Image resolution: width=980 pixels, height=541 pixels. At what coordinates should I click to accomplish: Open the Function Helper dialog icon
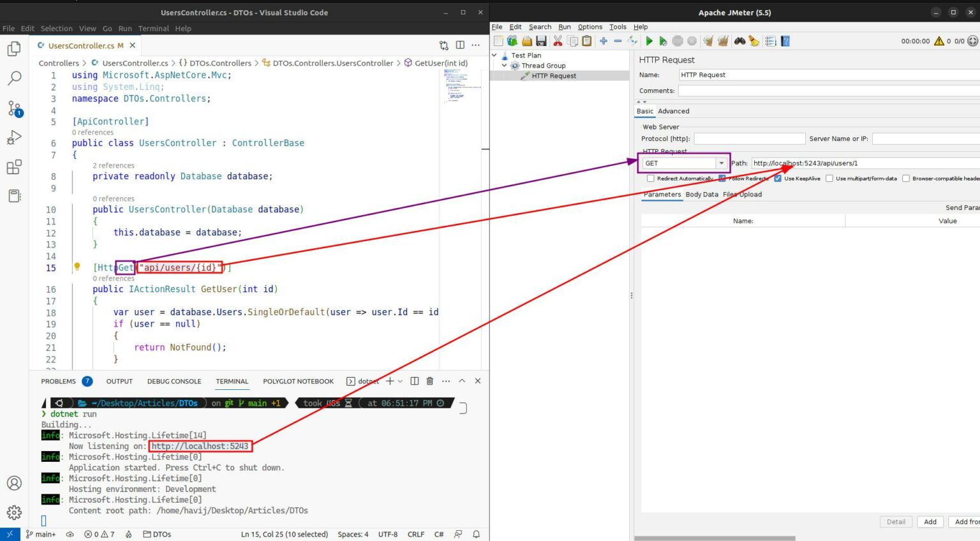click(x=771, y=40)
